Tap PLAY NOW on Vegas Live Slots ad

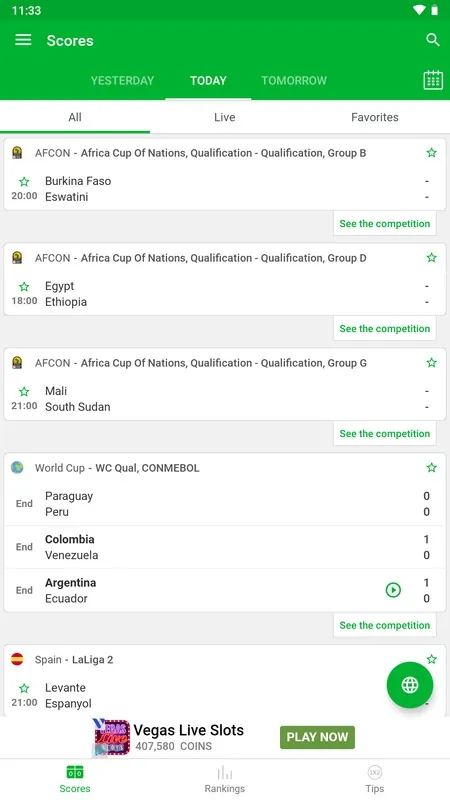click(x=317, y=737)
